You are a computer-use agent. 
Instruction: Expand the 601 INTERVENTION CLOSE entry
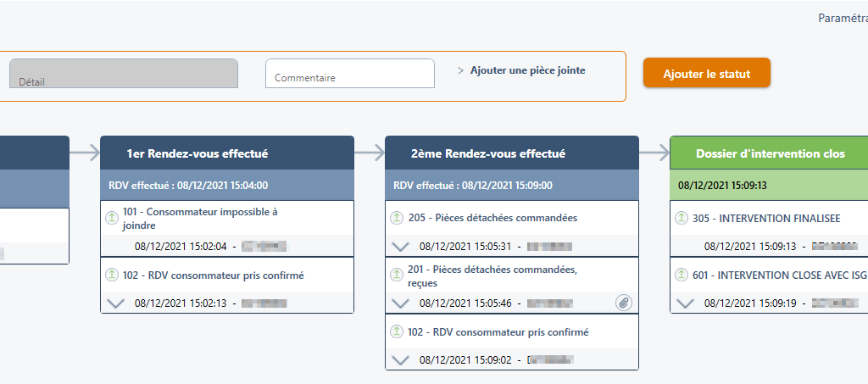coord(687,303)
